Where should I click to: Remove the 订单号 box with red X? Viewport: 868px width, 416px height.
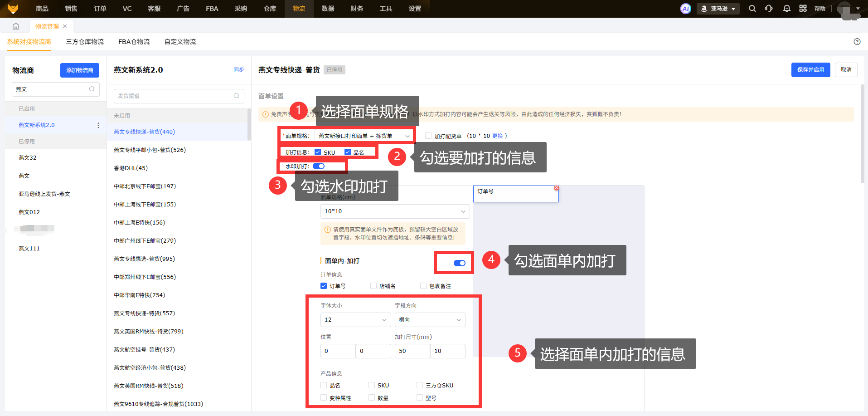click(557, 188)
